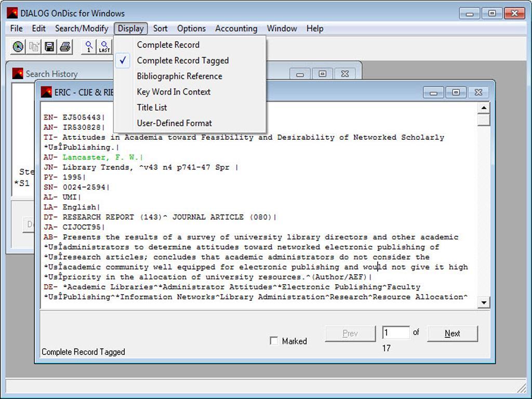The image size is (532, 399).
Task: Open the Window menu
Action: coord(282,29)
